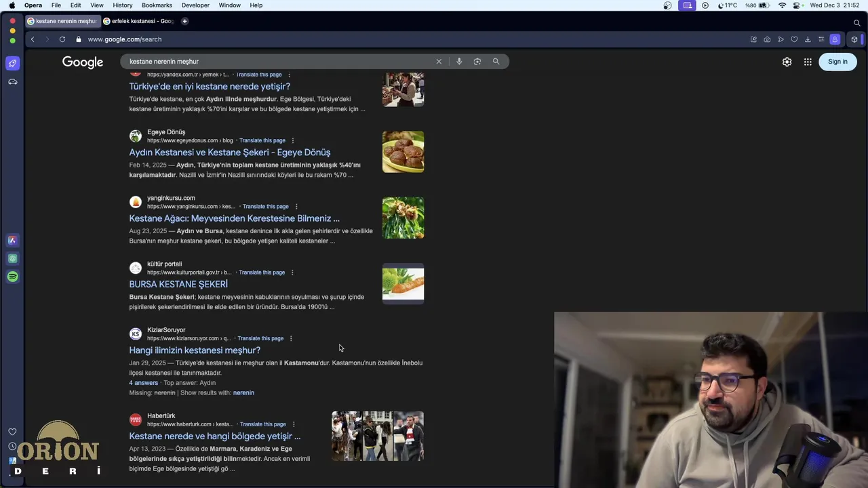868x488 pixels.
Task: Open Opera search tabs magnifier
Action: coord(856,22)
